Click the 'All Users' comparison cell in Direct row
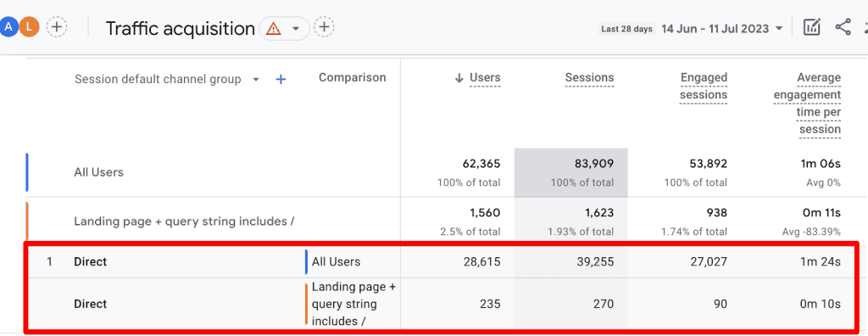Image resolution: width=868 pixels, height=336 pixels. 336,261
